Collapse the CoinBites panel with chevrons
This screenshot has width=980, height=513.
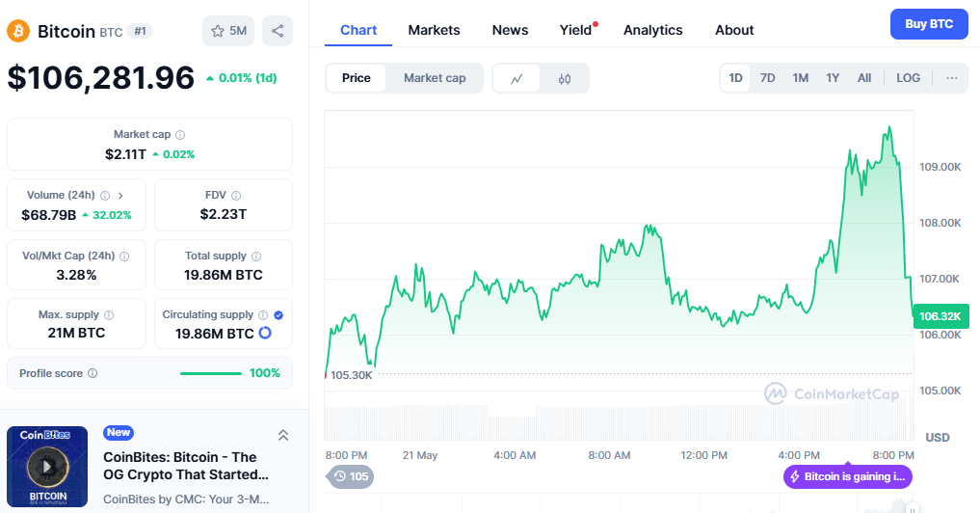pyautogui.click(x=283, y=435)
